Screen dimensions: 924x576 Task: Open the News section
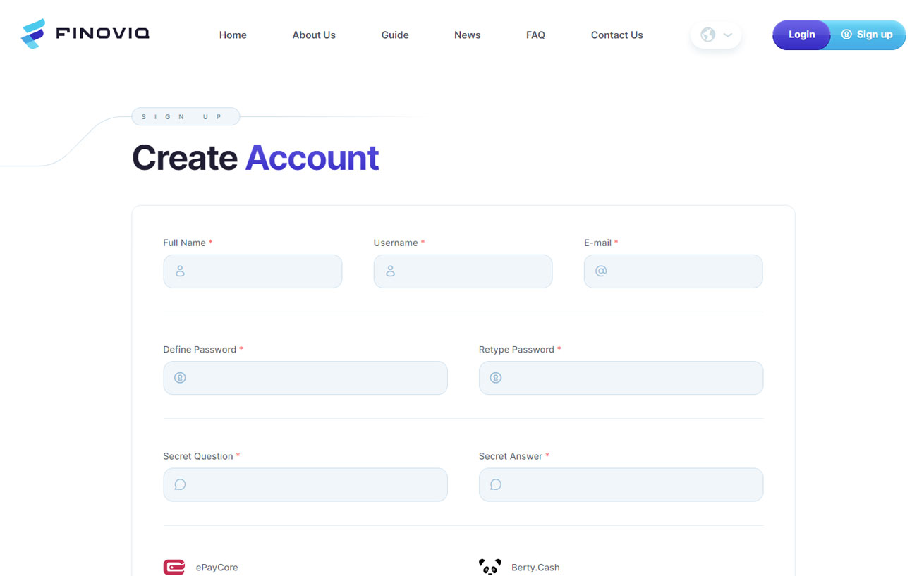[467, 35]
